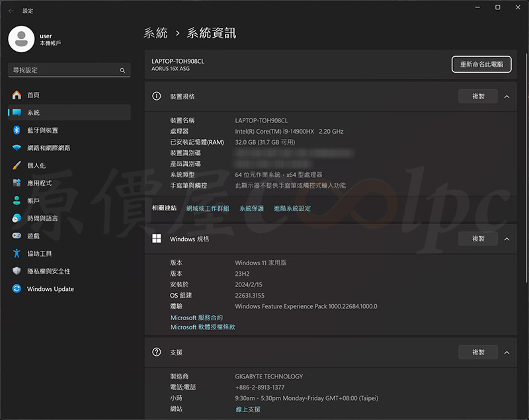Open 個人化 settings page
Screen dimensions: 529x420
(x=69, y=165)
